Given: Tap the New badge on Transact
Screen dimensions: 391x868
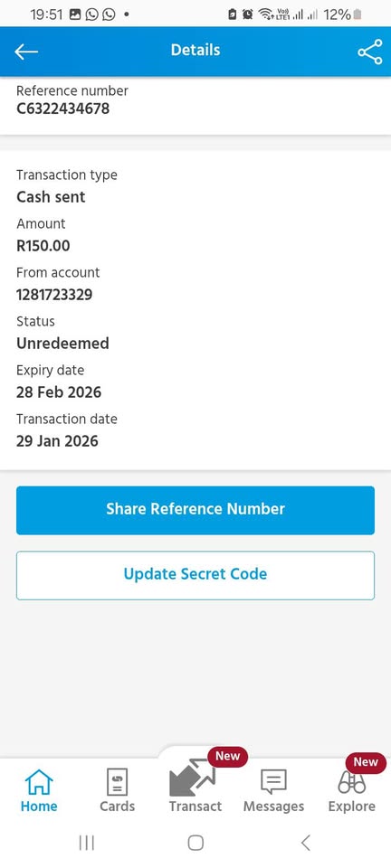Looking at the screenshot, I should click(227, 756).
